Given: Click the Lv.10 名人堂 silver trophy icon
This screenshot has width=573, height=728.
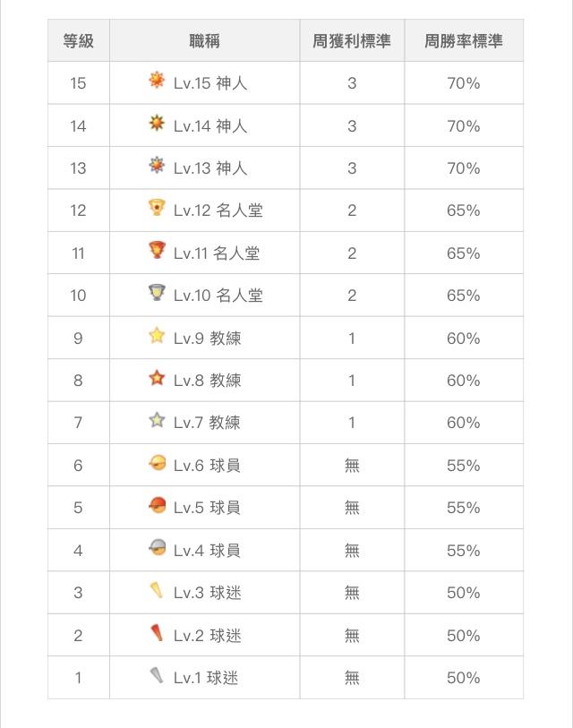Looking at the screenshot, I should coord(157,292).
